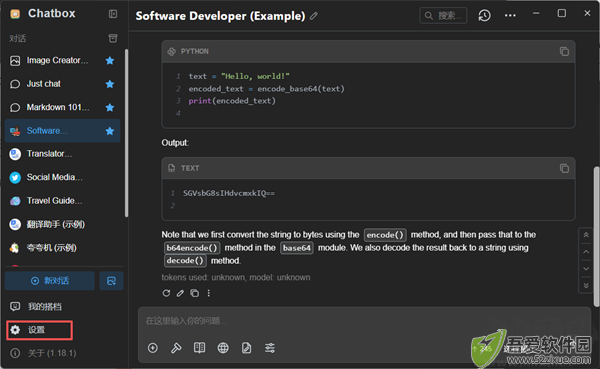Viewport: 600px width, 369px height.
Task: Open 我的搭档 copilots page
Action: tap(44, 307)
